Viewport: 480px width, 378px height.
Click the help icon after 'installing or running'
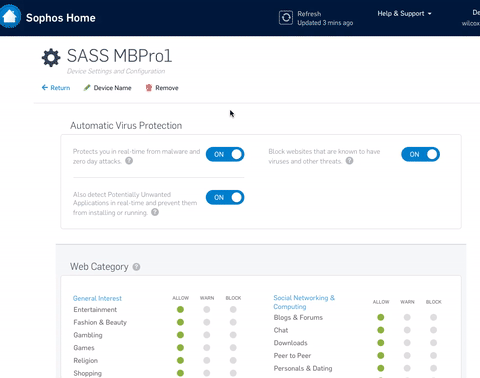click(x=155, y=212)
